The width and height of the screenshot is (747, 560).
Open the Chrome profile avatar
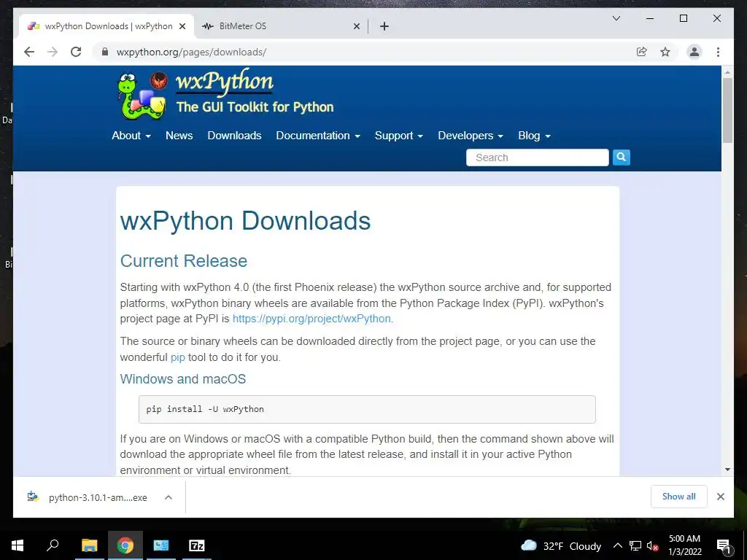pyautogui.click(x=694, y=52)
